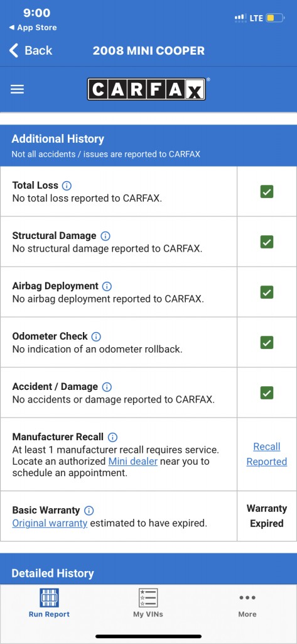The image size is (297, 644).
Task: Open the hamburger menu icon
Action: pyautogui.click(x=17, y=89)
